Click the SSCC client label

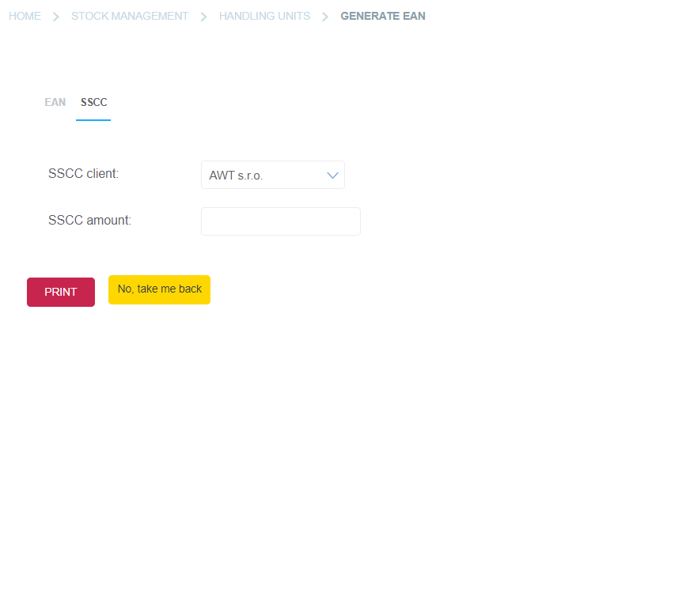[x=84, y=173]
